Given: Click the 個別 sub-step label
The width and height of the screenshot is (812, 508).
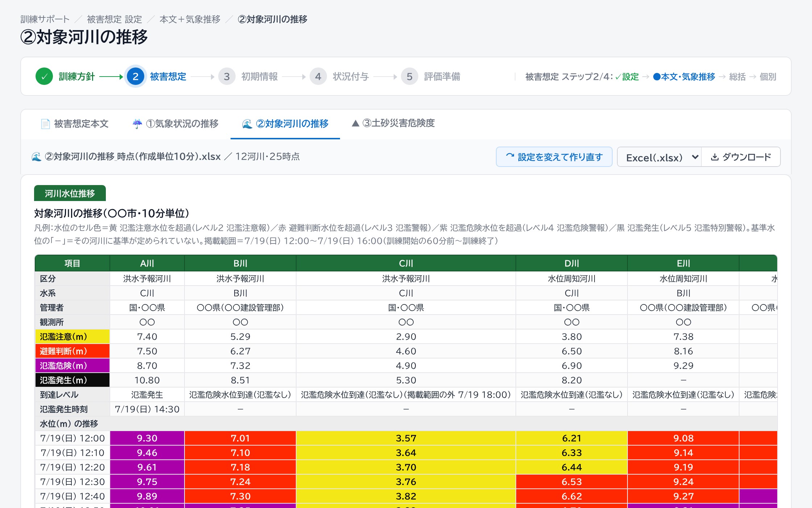Looking at the screenshot, I should click(768, 77).
